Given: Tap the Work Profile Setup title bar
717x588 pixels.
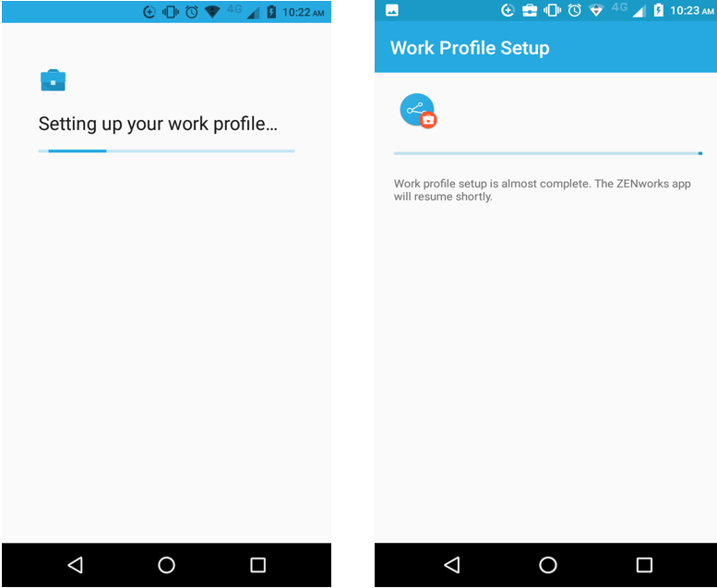Looking at the screenshot, I should pyautogui.click(x=545, y=48).
